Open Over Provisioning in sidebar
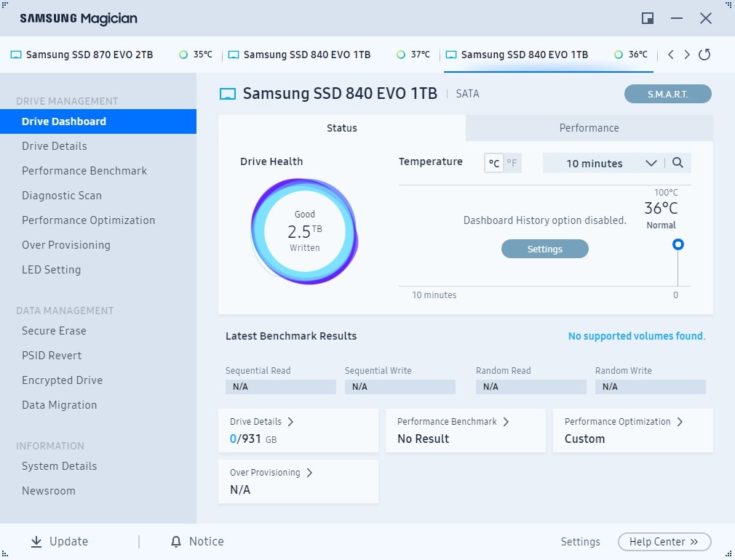Screen dimensions: 735x560 pyautogui.click(x=98, y=245)
